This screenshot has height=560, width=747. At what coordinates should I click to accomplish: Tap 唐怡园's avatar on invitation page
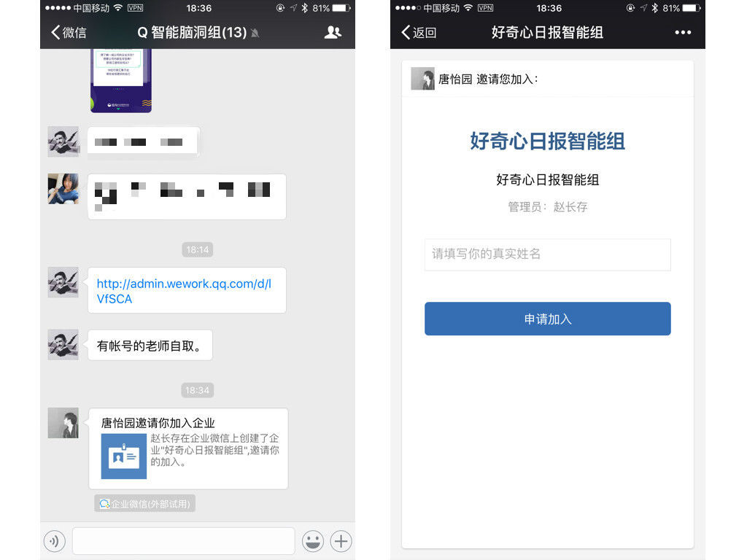pyautogui.click(x=422, y=79)
